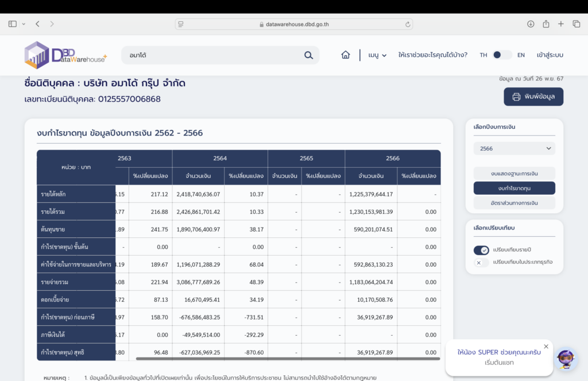
Task: Enable the เปรียบเทียบในประเภทธุรกิจ toggle
Action: [481, 263]
